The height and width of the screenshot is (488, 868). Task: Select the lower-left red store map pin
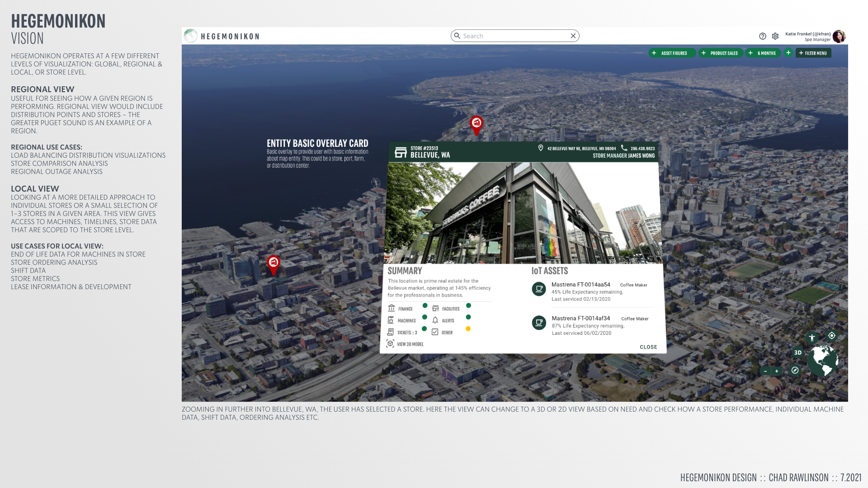pos(274,263)
